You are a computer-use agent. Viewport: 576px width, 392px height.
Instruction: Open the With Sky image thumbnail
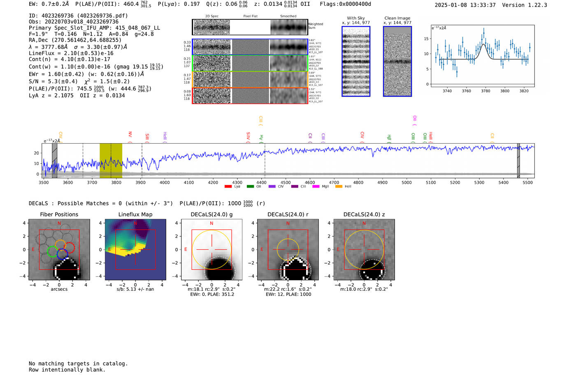pyautogui.click(x=356, y=61)
